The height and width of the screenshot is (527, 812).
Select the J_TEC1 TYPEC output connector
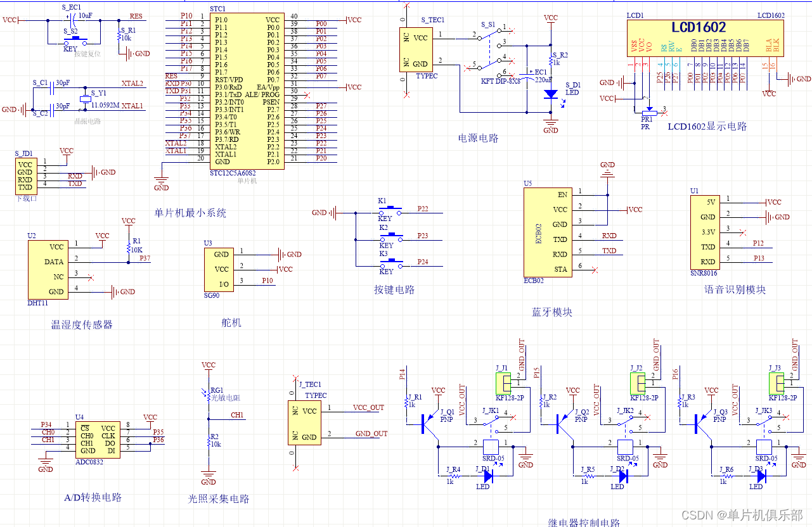point(305,423)
